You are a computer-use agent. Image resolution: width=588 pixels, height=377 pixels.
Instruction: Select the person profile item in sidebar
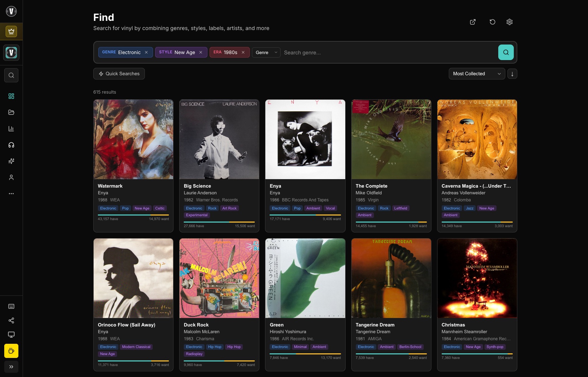(11, 177)
